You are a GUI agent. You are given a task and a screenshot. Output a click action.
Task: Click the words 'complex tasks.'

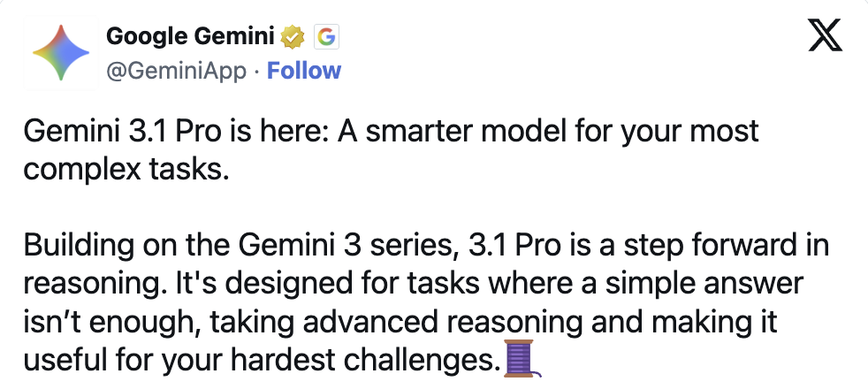127,168
